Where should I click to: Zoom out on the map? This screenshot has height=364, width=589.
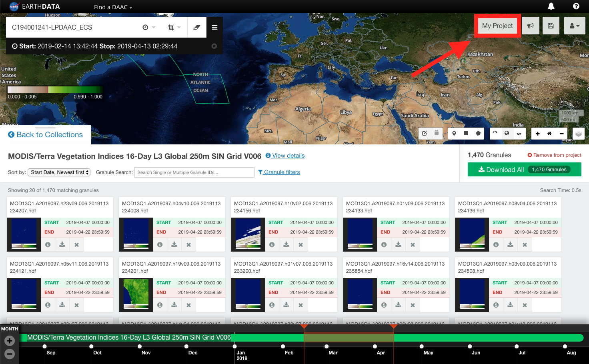click(x=561, y=134)
